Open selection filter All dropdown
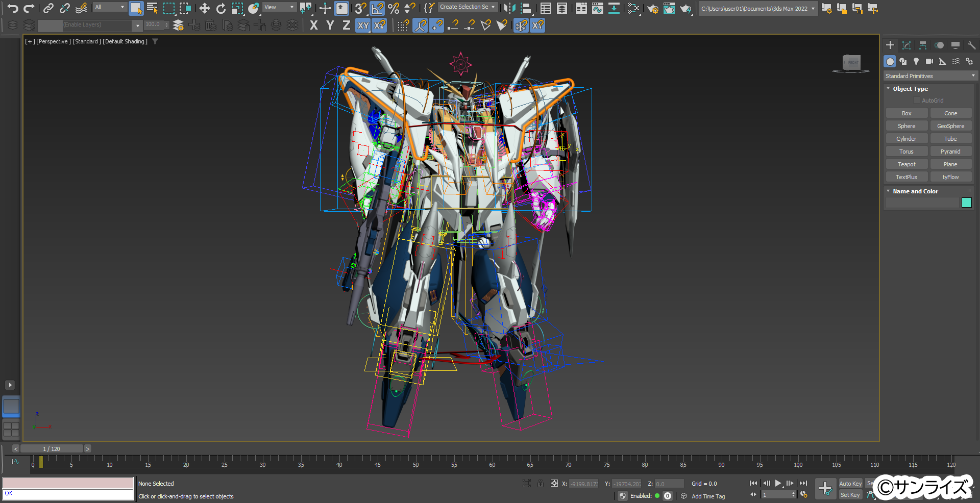The height and width of the screenshot is (503, 980). pos(110,7)
